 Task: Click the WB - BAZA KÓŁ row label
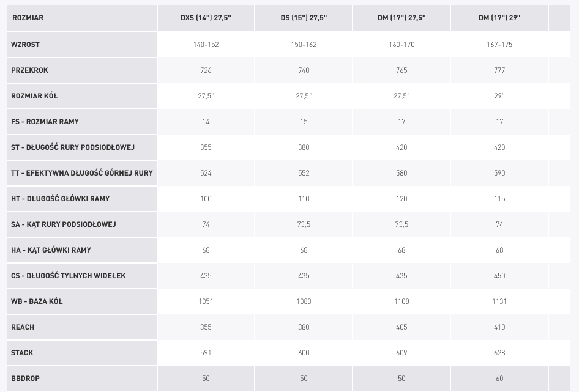[x=37, y=301]
